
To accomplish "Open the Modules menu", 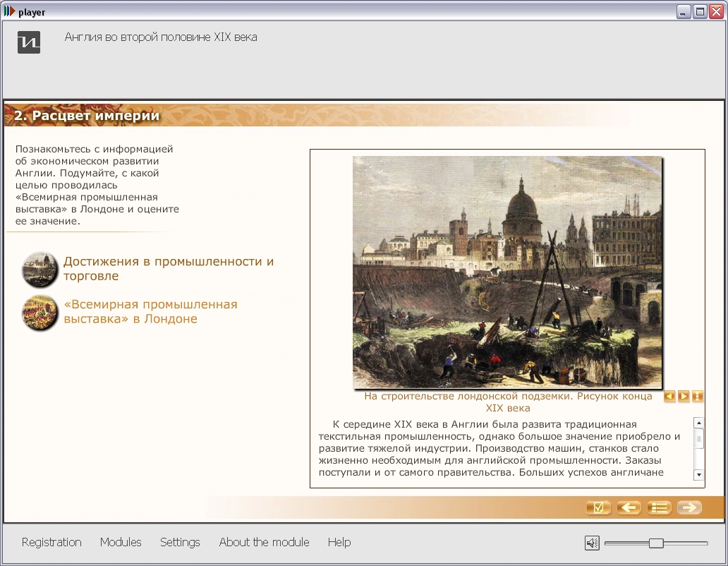I will coord(121,542).
